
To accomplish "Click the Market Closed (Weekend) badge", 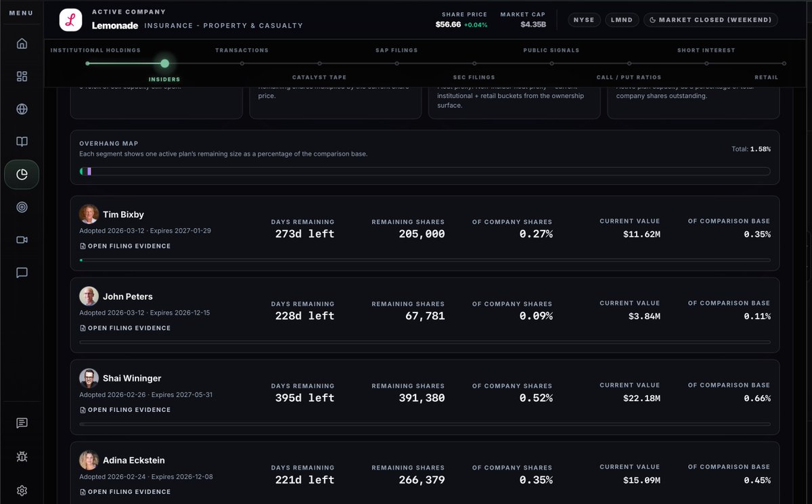I will point(710,20).
